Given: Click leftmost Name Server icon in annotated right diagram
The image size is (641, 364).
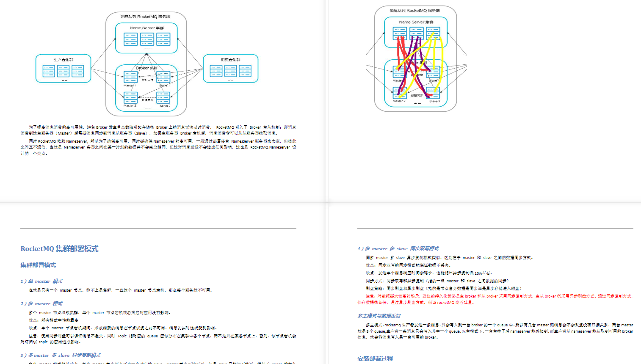Looking at the screenshot, I should pyautogui.click(x=400, y=33).
